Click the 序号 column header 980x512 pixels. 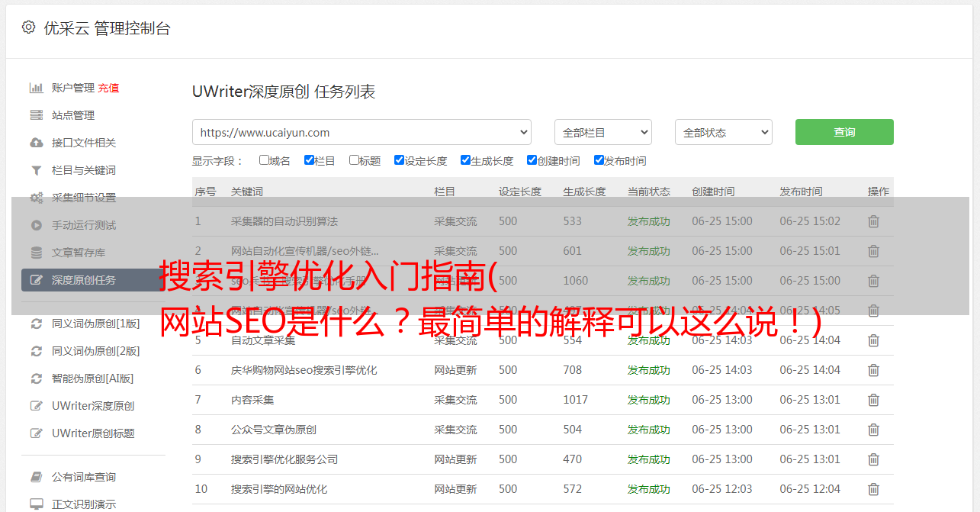tap(205, 192)
